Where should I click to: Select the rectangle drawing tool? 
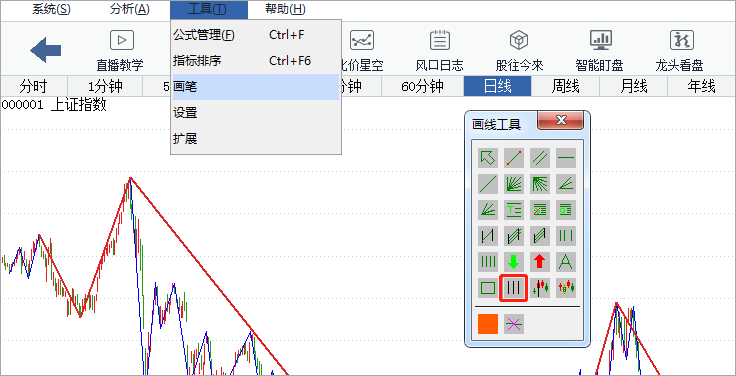[x=488, y=287]
